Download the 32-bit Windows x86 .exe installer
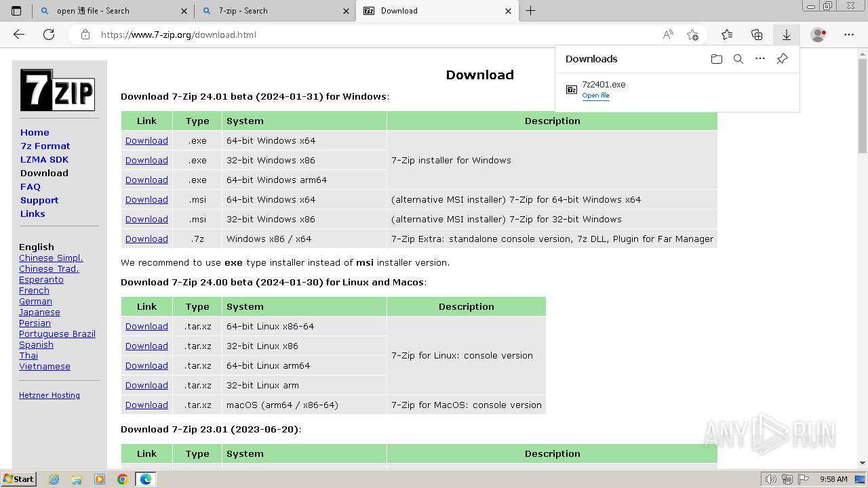 (146, 160)
